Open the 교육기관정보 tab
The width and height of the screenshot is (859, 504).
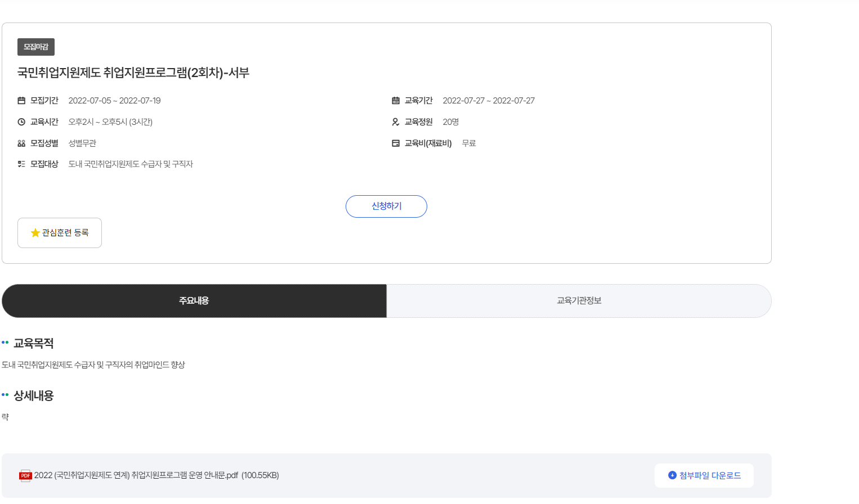[579, 301]
